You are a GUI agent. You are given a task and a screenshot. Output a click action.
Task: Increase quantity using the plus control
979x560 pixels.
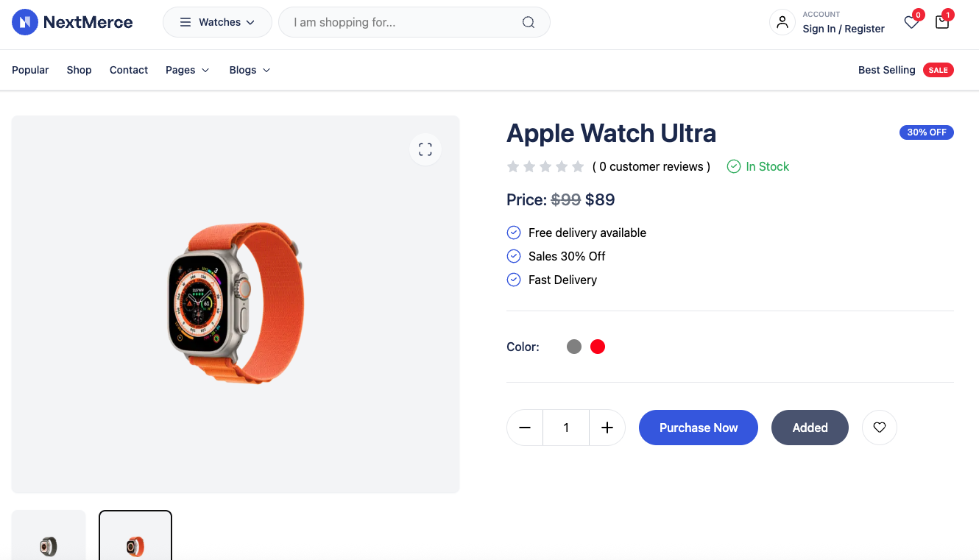[607, 428]
